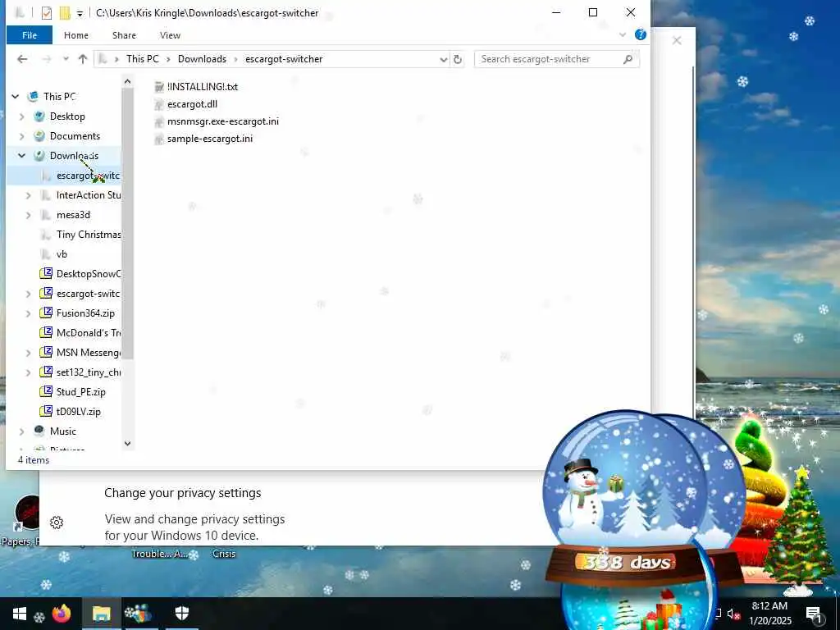This screenshot has width=840, height=630.
Task: Select Desktop in the navigation pane
Action: click(67, 116)
